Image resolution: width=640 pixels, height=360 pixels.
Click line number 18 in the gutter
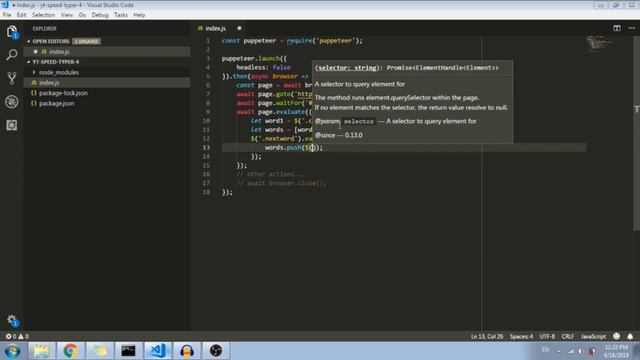click(x=206, y=192)
